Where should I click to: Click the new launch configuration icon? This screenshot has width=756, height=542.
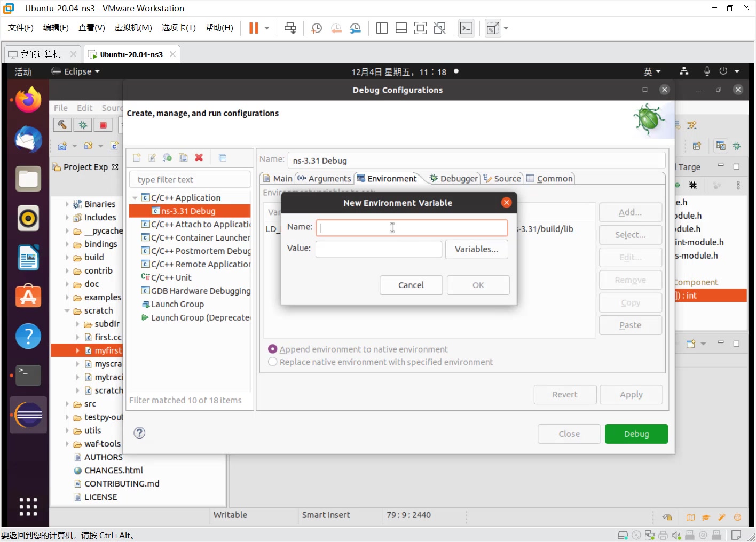[137, 158]
